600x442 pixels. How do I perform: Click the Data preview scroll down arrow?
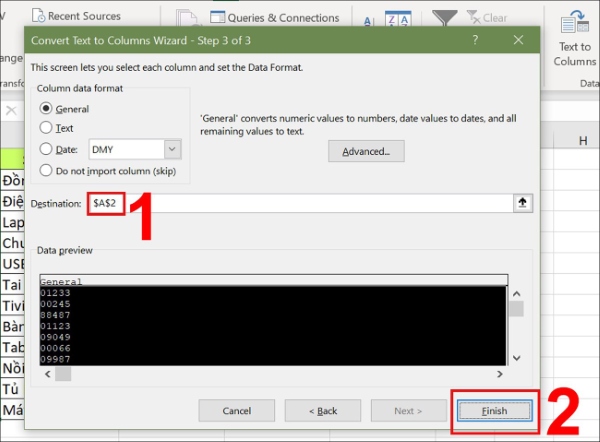(516, 357)
